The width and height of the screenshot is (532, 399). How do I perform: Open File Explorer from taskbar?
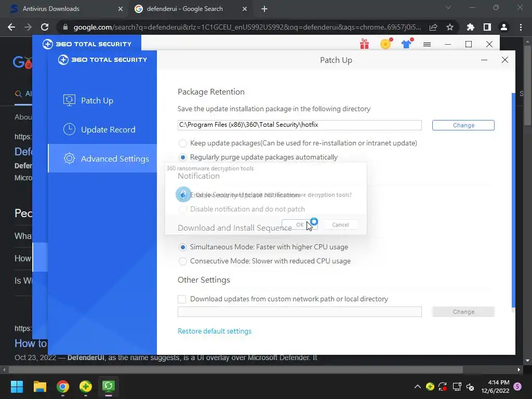(x=39, y=387)
